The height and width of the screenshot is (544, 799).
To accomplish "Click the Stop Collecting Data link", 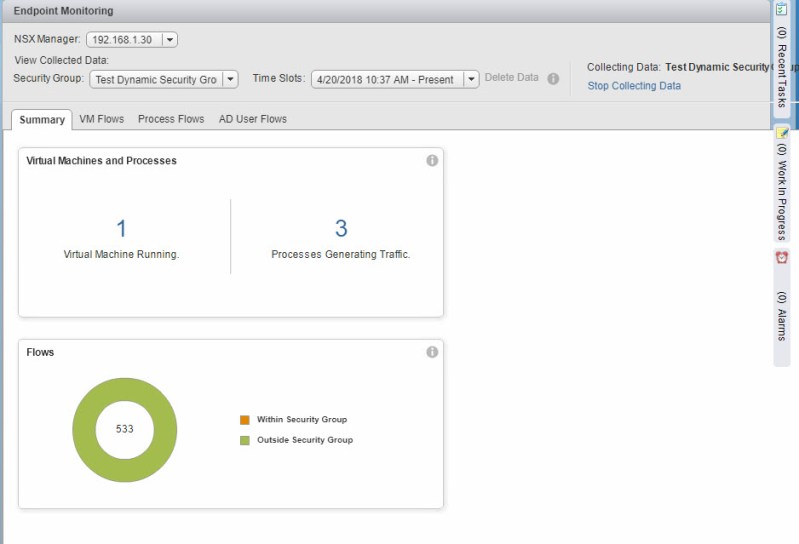I will coord(634,86).
